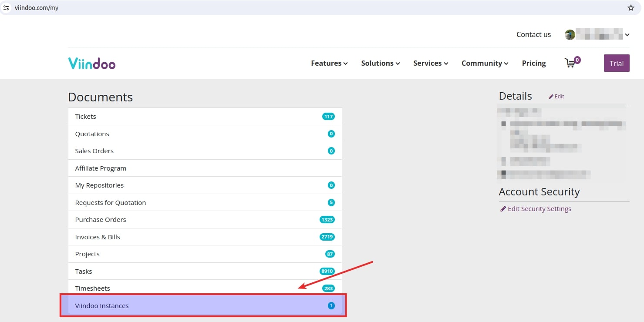Click the Viindoo logo
644x322 pixels.
92,63
